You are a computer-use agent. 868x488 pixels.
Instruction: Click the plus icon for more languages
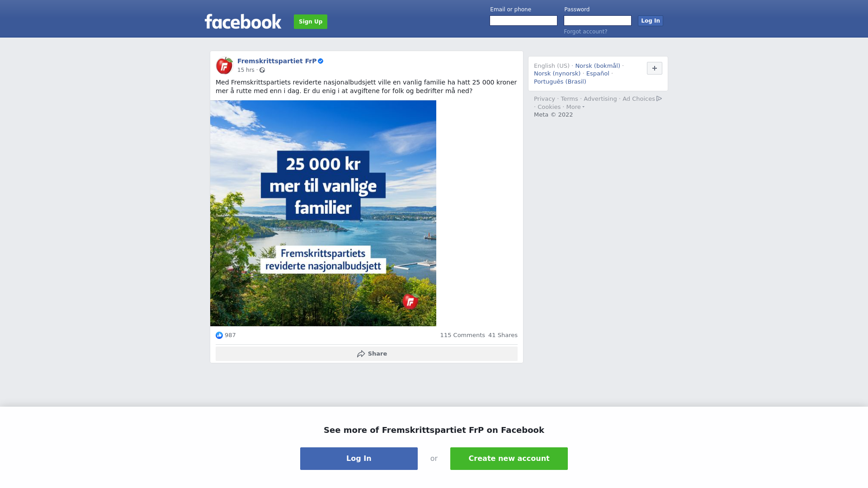point(655,68)
